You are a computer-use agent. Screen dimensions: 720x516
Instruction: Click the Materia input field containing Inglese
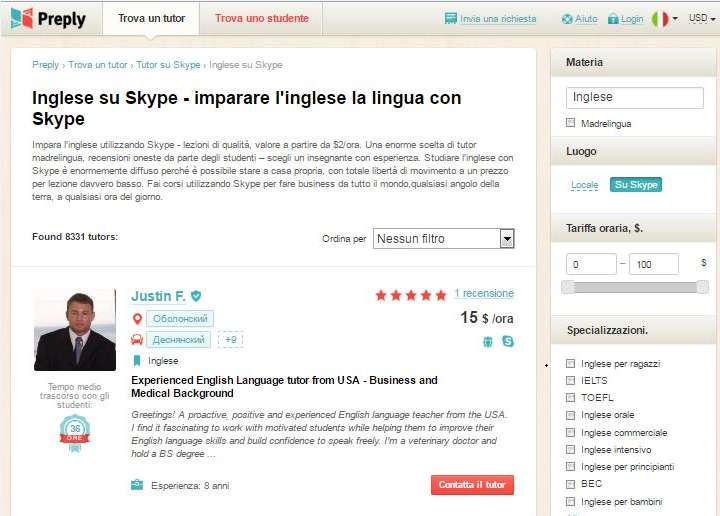pos(634,98)
